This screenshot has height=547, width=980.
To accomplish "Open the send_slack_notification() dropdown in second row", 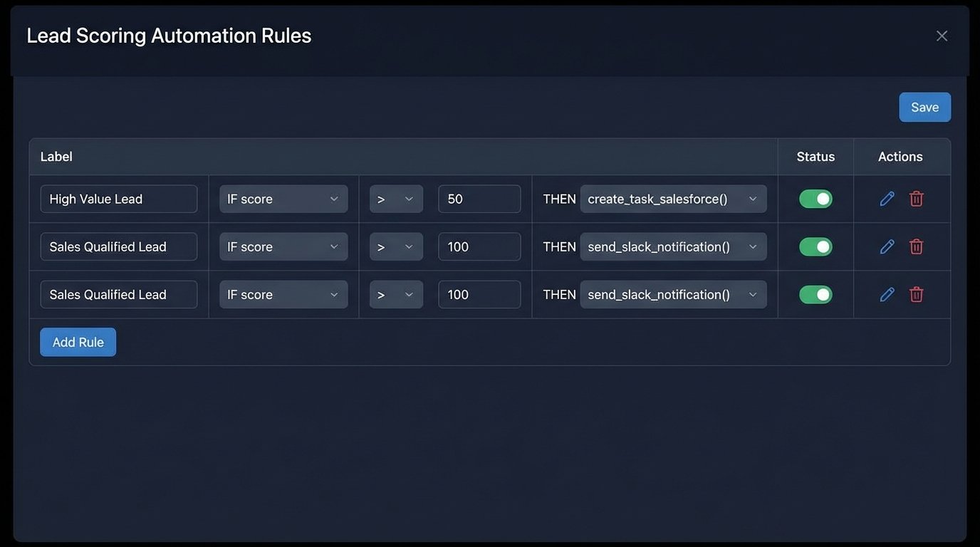I will (672, 246).
